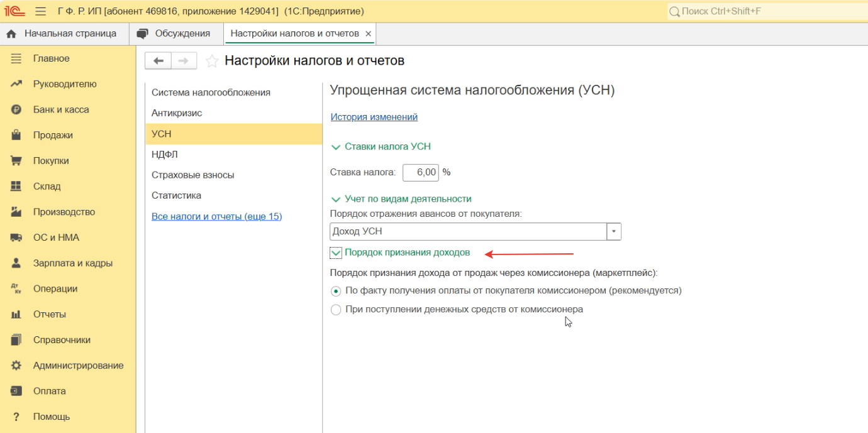Collapse the Ставки налога УСН section
Screen dimensions: 868x433
click(337, 146)
